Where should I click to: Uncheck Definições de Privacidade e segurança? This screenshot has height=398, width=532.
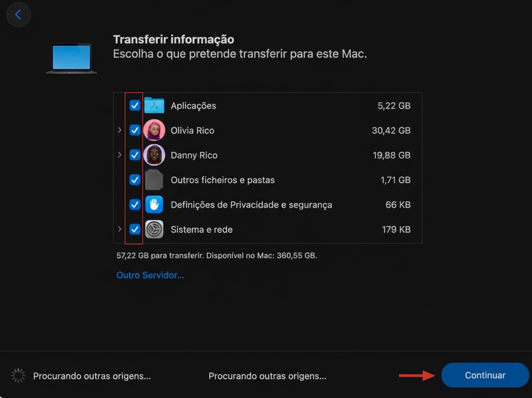[134, 205]
